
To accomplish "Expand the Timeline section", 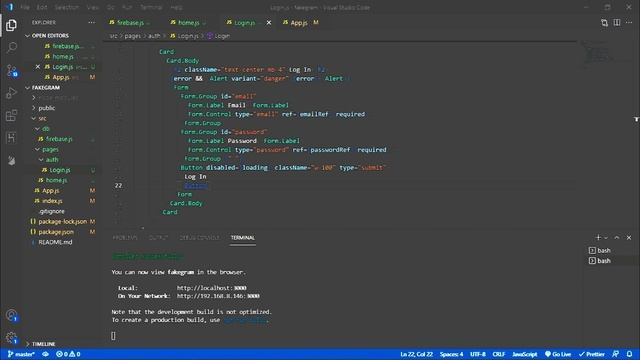I will 43,344.
